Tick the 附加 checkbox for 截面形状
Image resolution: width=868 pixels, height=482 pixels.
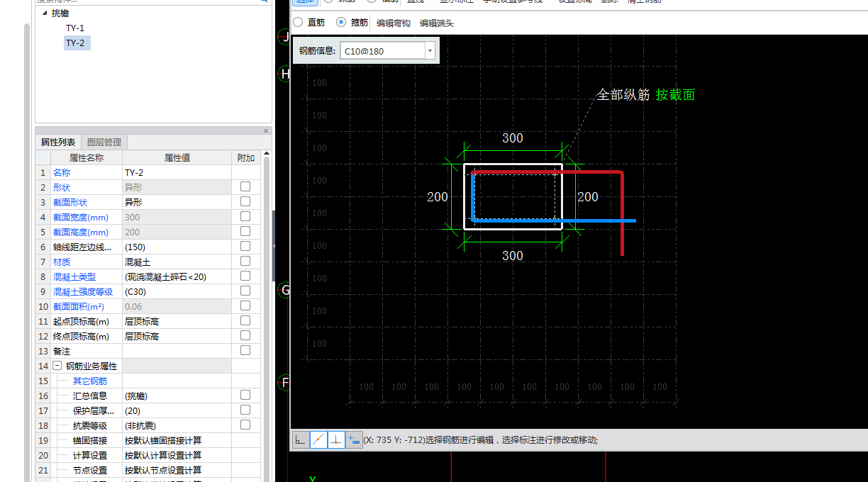tap(245, 201)
